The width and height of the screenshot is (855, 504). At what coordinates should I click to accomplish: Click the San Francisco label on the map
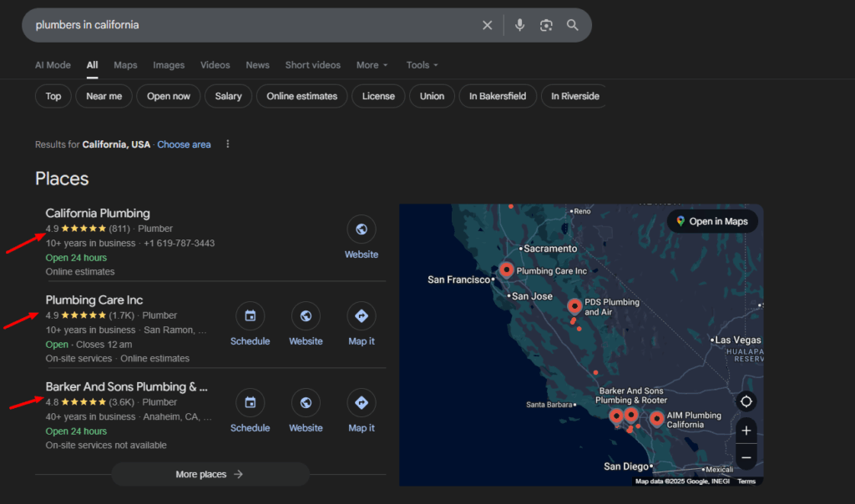(x=458, y=280)
